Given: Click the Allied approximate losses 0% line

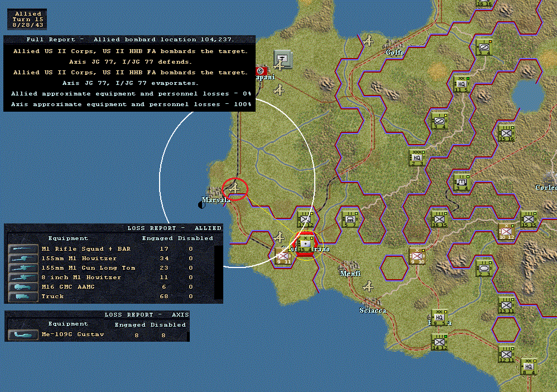Looking at the screenshot, I should click(x=131, y=94).
